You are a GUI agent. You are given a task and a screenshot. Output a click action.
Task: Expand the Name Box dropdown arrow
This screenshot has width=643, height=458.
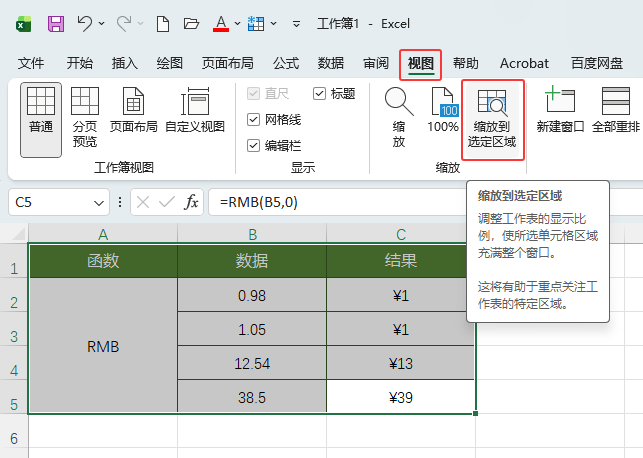(98, 203)
